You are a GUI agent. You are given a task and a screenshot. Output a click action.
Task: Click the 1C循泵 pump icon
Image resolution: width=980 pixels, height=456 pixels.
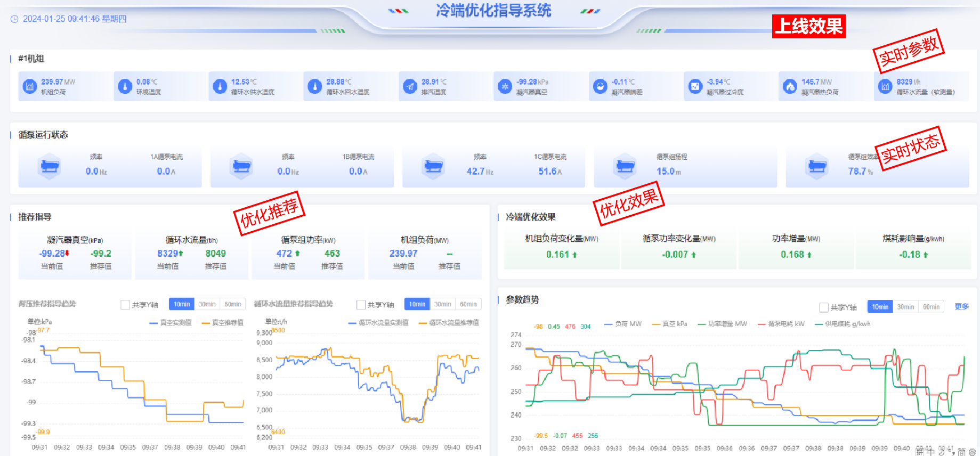click(x=433, y=167)
